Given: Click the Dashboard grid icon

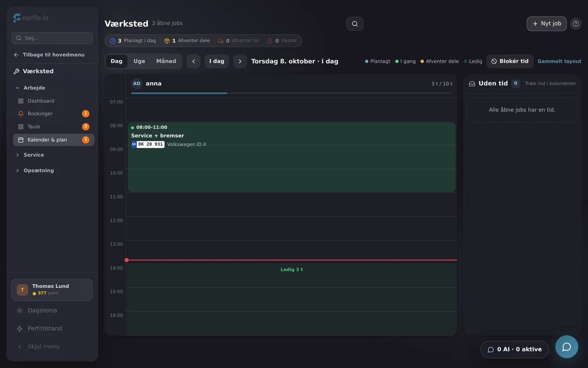Looking at the screenshot, I should [x=21, y=101].
